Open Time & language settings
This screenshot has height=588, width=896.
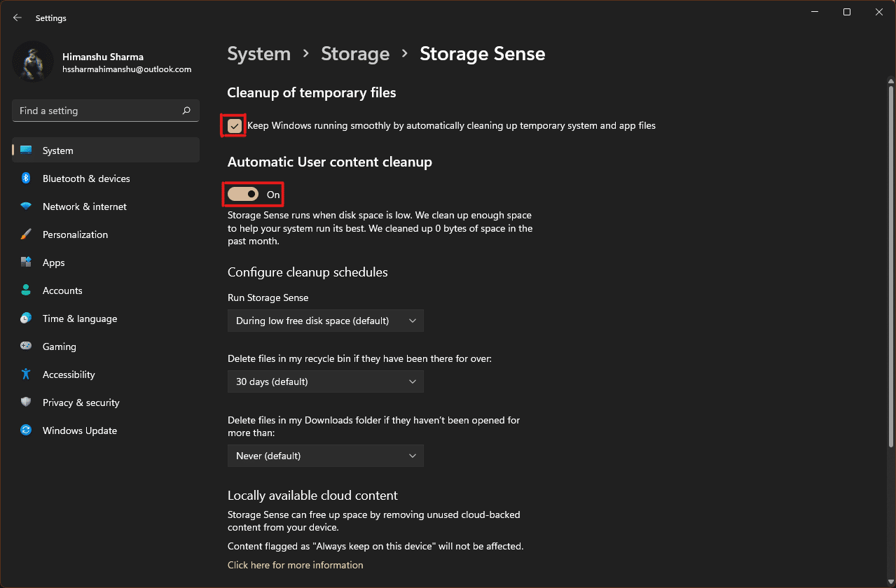click(x=106, y=318)
